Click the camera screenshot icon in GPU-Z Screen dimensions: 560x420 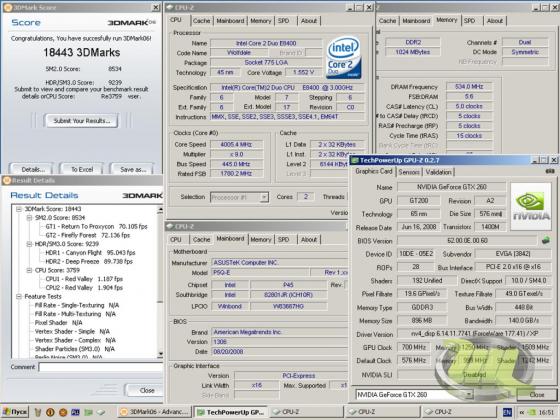tap(550, 172)
